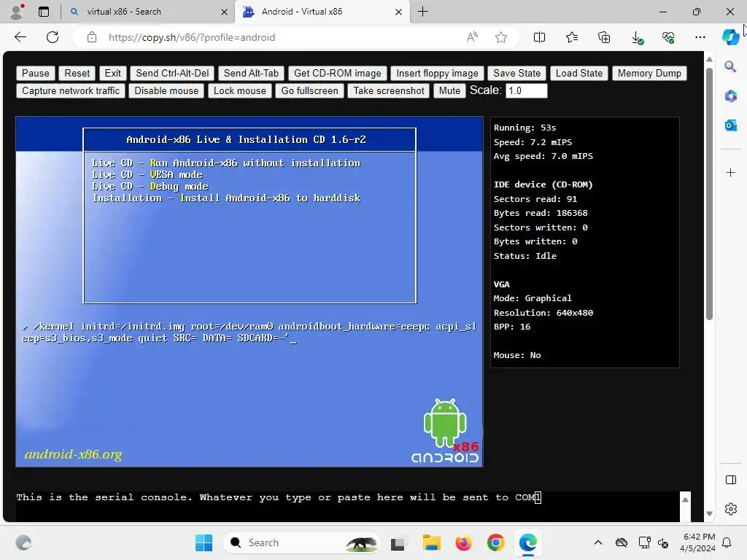Viewport: 747px width, 560px height.
Task: Open Outlook sidebar icon
Action: coord(730,125)
